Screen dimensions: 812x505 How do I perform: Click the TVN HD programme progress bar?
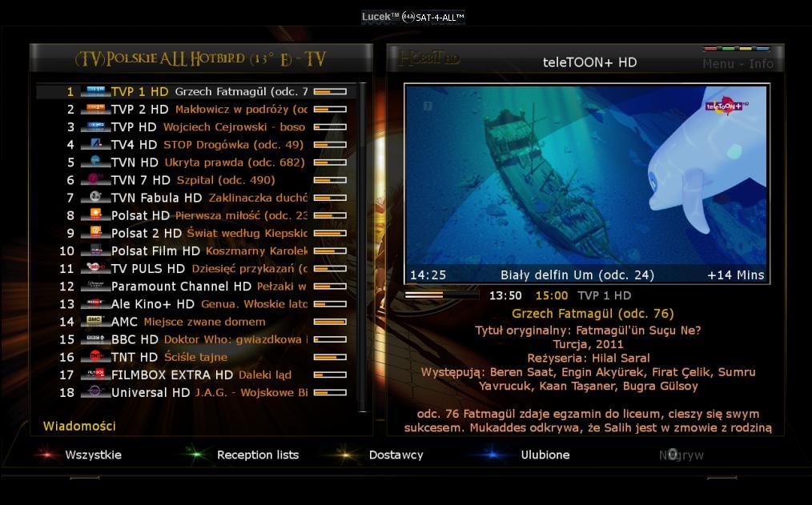tap(330, 162)
